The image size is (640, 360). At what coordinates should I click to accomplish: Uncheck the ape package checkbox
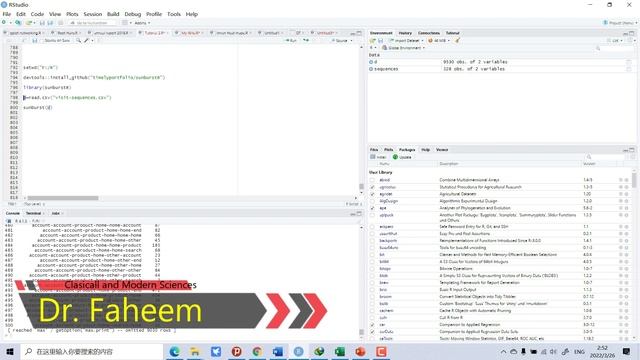(x=372, y=208)
